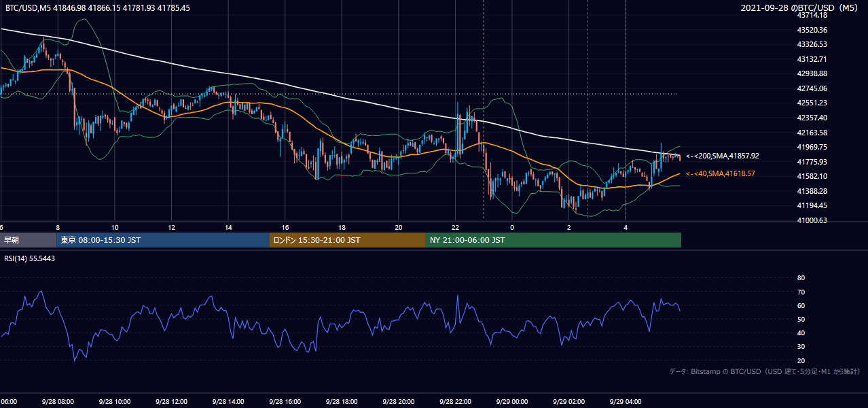
Task: Click price axis value 42357.40
Action: point(812,118)
